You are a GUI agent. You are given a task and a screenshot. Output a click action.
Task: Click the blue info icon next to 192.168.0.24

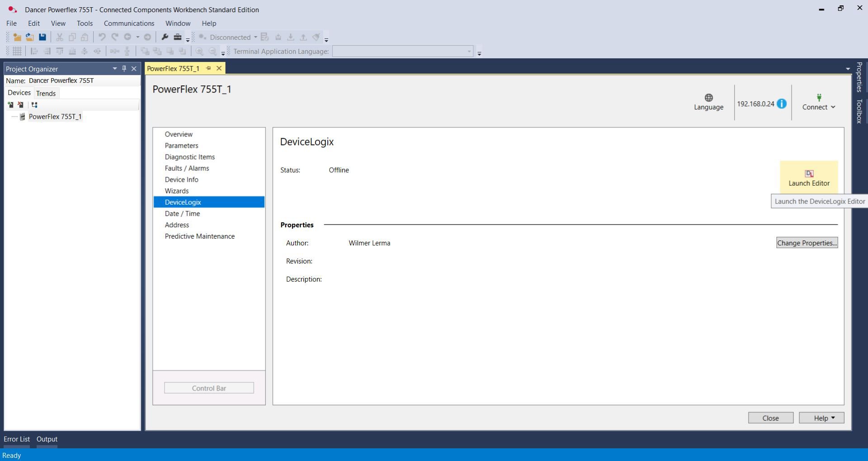coord(782,103)
